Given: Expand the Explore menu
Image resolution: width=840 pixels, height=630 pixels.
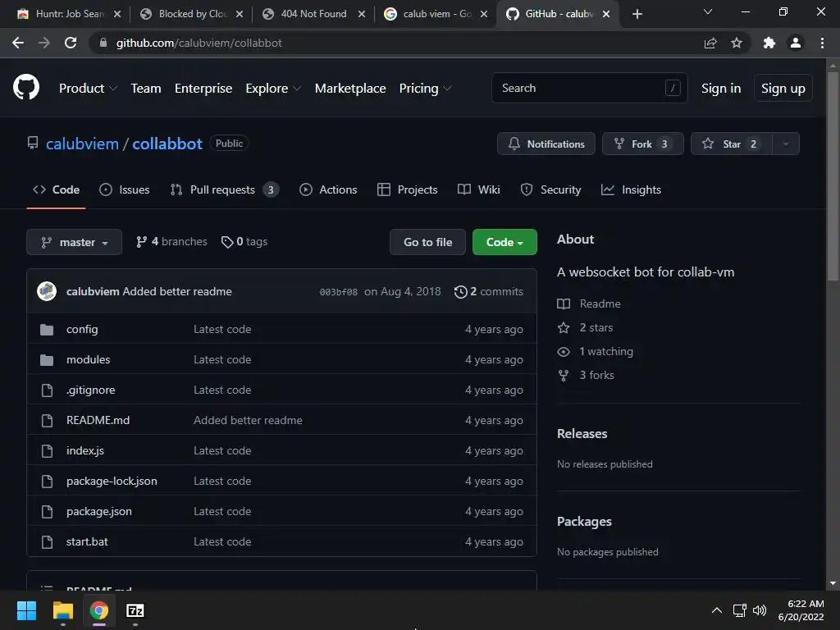Looking at the screenshot, I should pyautogui.click(x=273, y=89).
